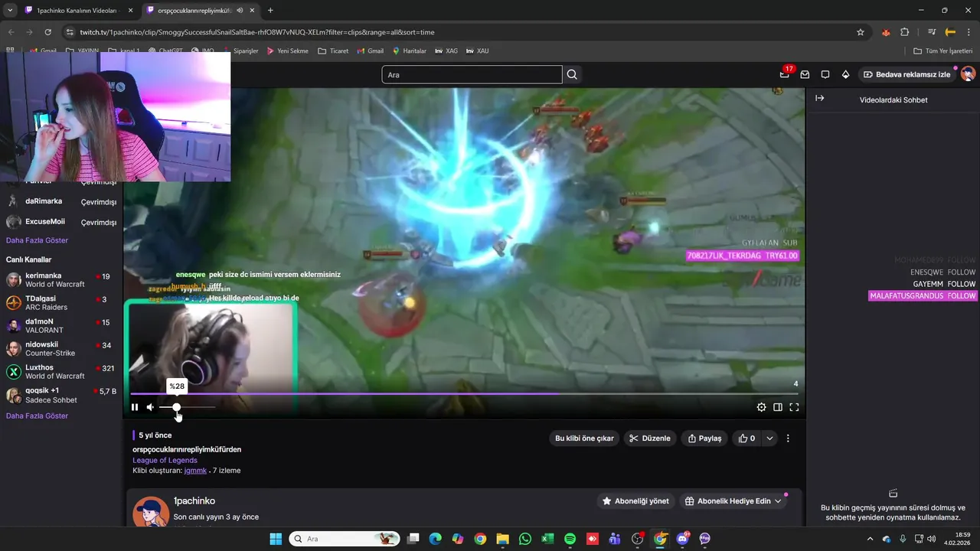Open the 'Ticaret' bookmark folder
Viewport: 980px width, 551px height.
[x=333, y=51]
